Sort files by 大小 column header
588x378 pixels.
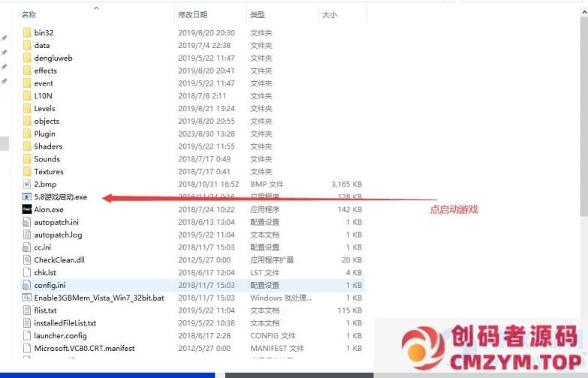click(330, 14)
